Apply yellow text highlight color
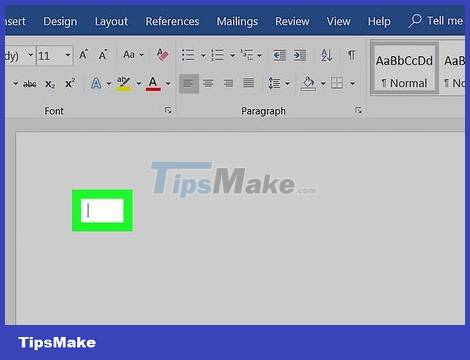The height and width of the screenshot is (360, 470). (123, 83)
